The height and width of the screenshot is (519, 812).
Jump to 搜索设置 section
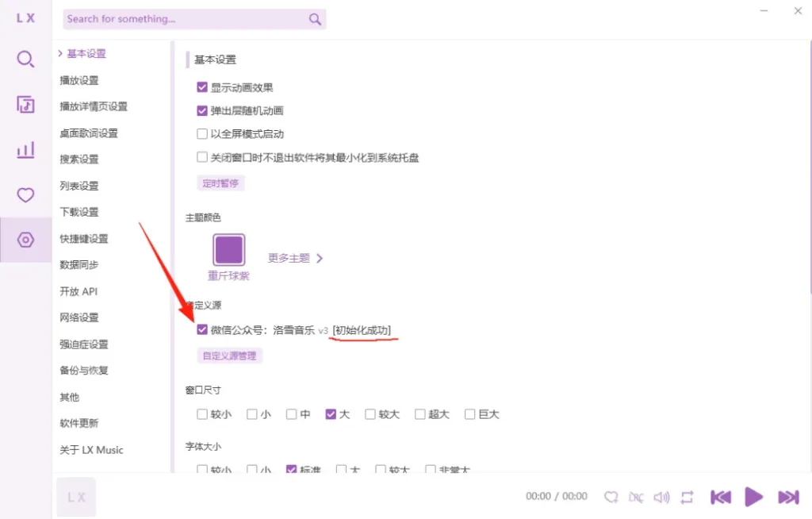[x=79, y=160]
